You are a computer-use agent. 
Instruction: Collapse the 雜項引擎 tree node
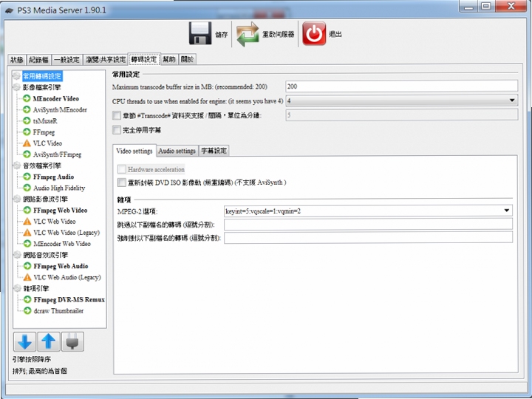[16, 288]
